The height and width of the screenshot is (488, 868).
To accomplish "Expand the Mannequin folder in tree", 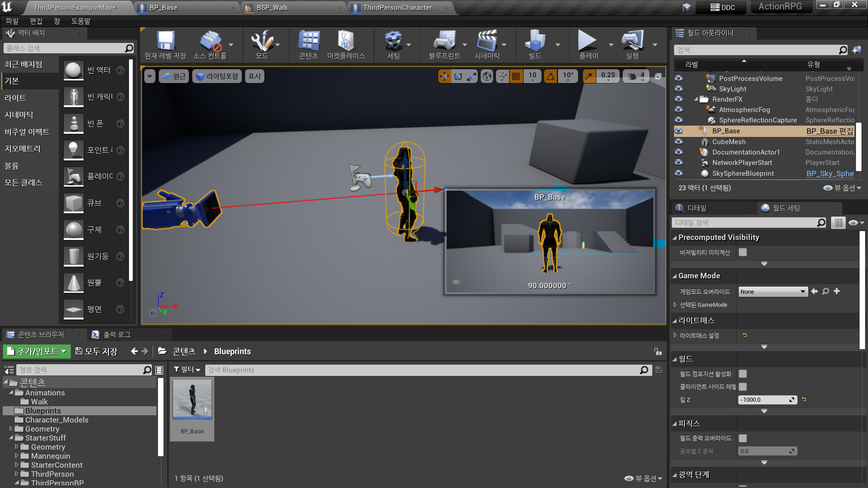I will 17,456.
